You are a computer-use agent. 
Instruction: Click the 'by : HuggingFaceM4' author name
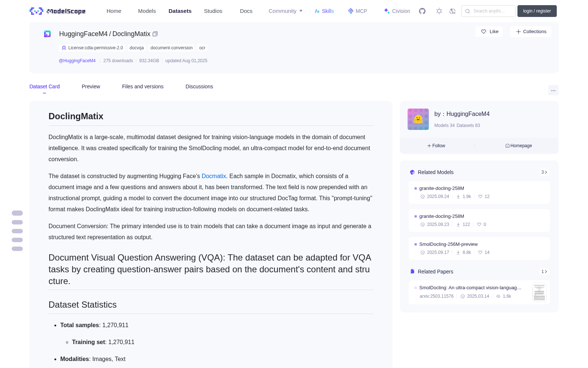pos(462,114)
